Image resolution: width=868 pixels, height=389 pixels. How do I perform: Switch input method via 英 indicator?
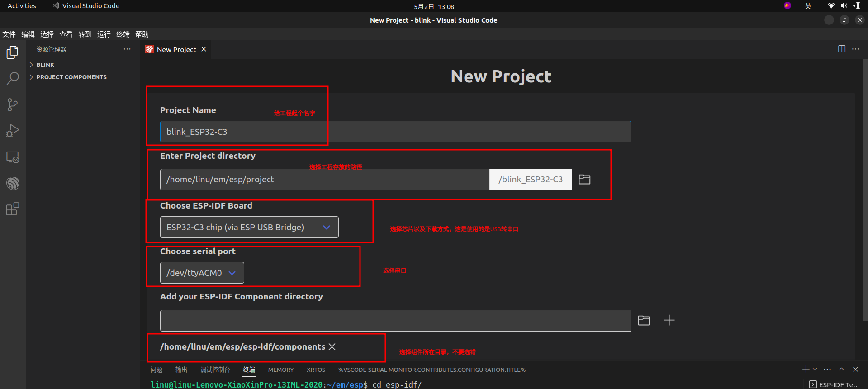(808, 6)
